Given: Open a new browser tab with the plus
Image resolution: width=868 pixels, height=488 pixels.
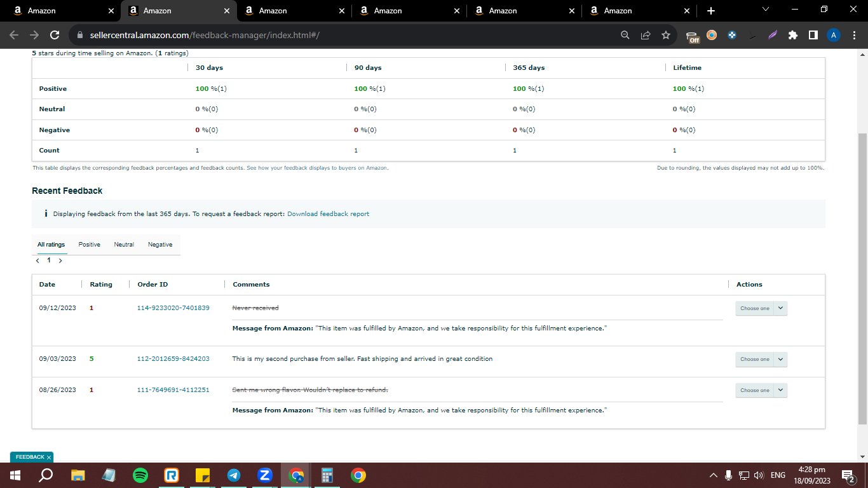Looking at the screenshot, I should (711, 11).
